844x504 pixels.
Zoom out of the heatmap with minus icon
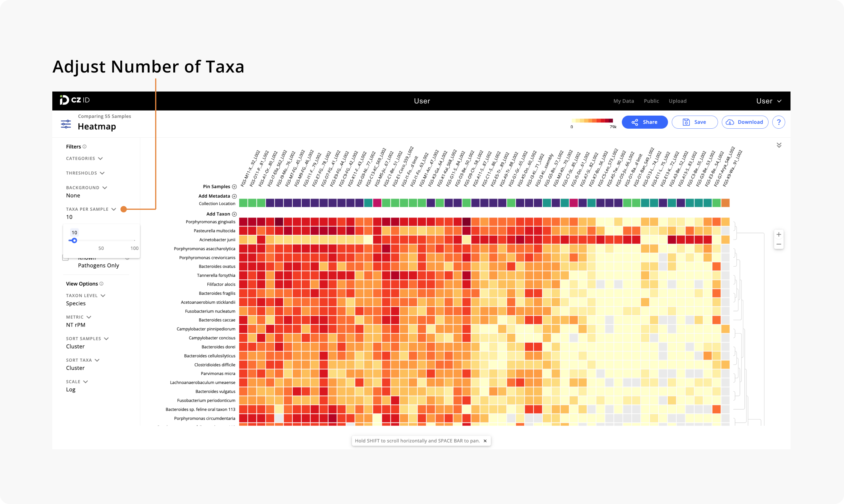point(779,244)
